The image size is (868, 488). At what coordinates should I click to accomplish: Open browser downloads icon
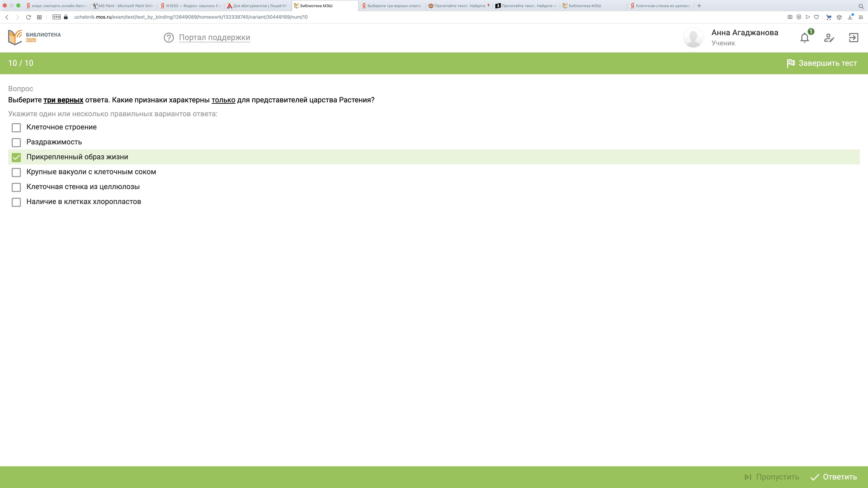tap(850, 17)
